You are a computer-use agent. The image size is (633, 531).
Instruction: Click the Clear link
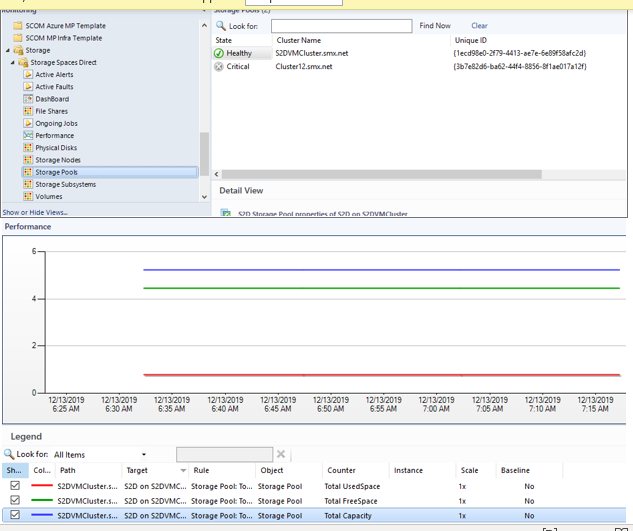(479, 26)
